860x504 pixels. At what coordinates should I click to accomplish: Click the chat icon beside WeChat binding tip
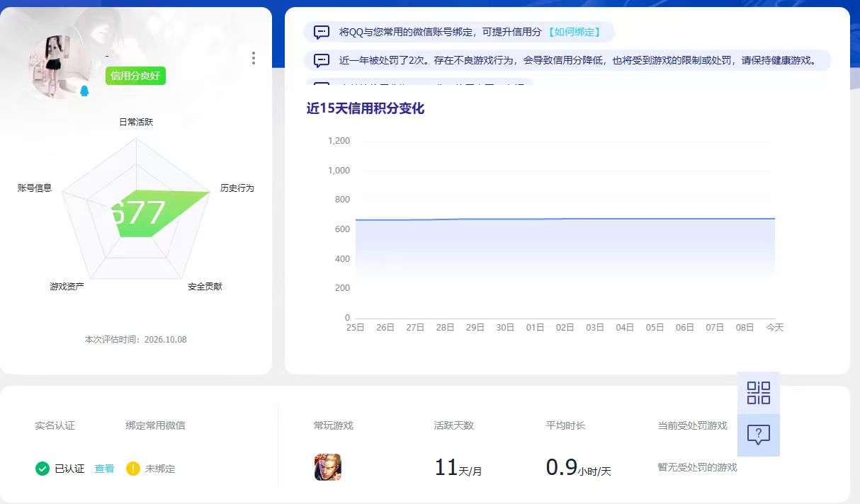pos(322,32)
